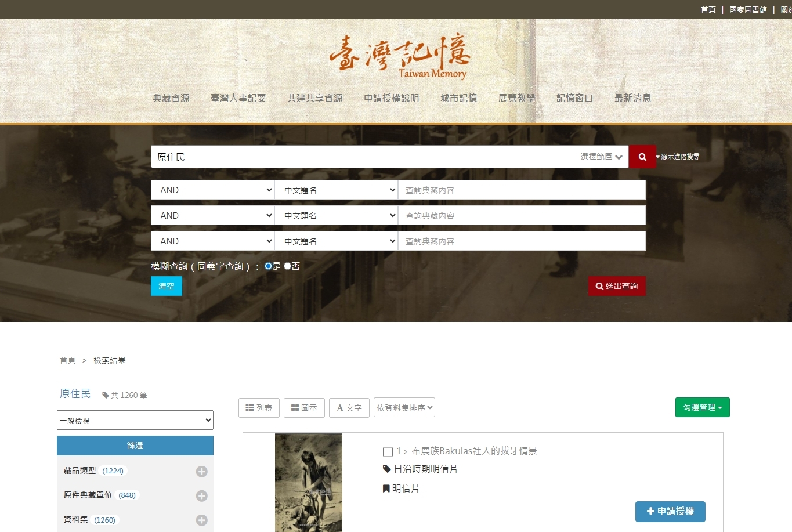Open the 城市記憶 menu item
This screenshot has width=792, height=532.
458,99
